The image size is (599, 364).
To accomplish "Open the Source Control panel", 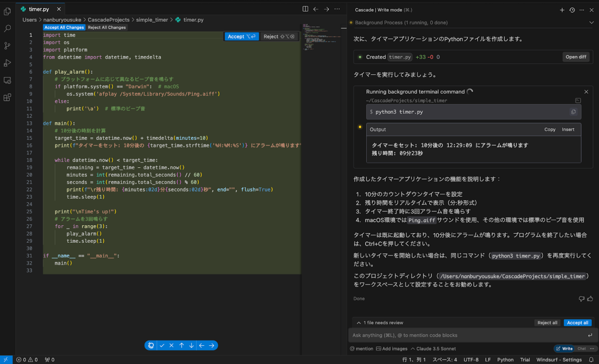I will click(7, 46).
